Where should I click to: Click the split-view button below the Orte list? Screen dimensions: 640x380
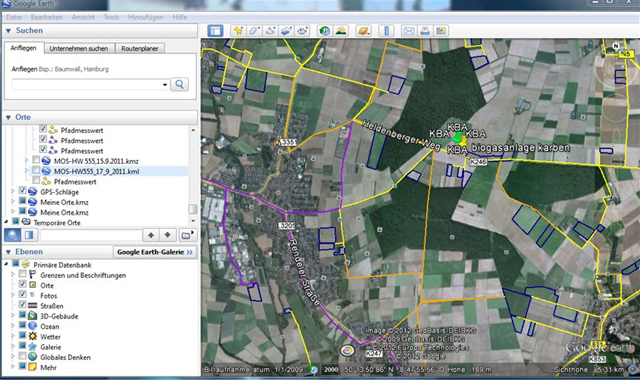[29, 235]
